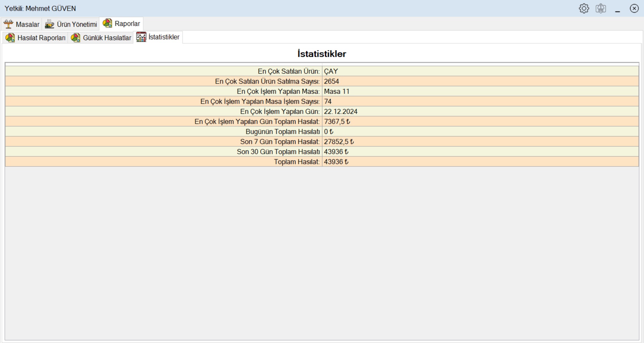Click the pie chart icon beside Raporlar
Viewport: 644px width, 343px height.
107,23
